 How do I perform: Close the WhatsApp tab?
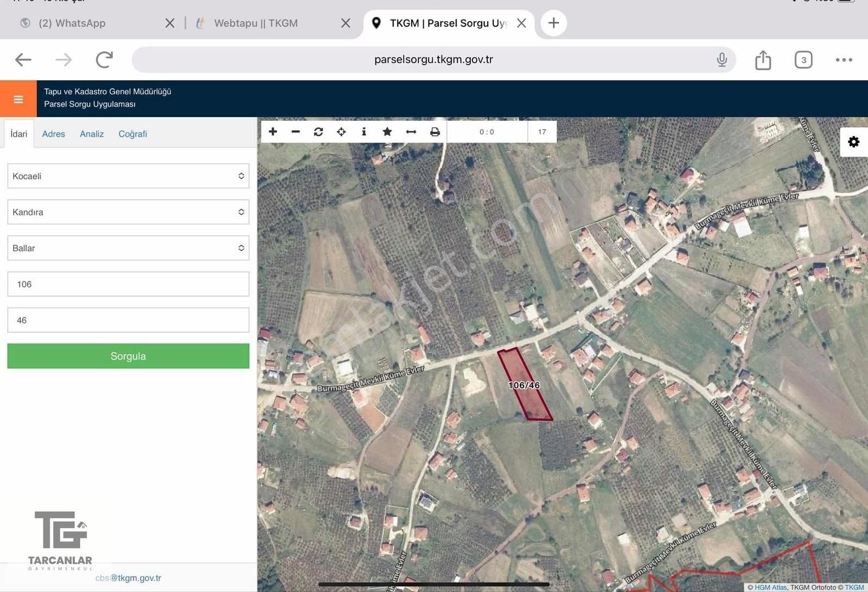click(x=170, y=23)
